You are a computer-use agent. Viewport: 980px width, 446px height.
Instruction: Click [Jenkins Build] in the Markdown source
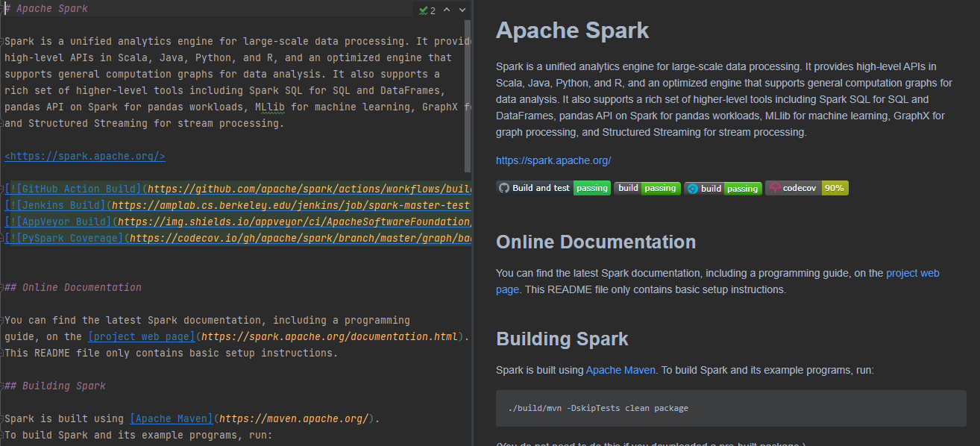[x=58, y=206]
